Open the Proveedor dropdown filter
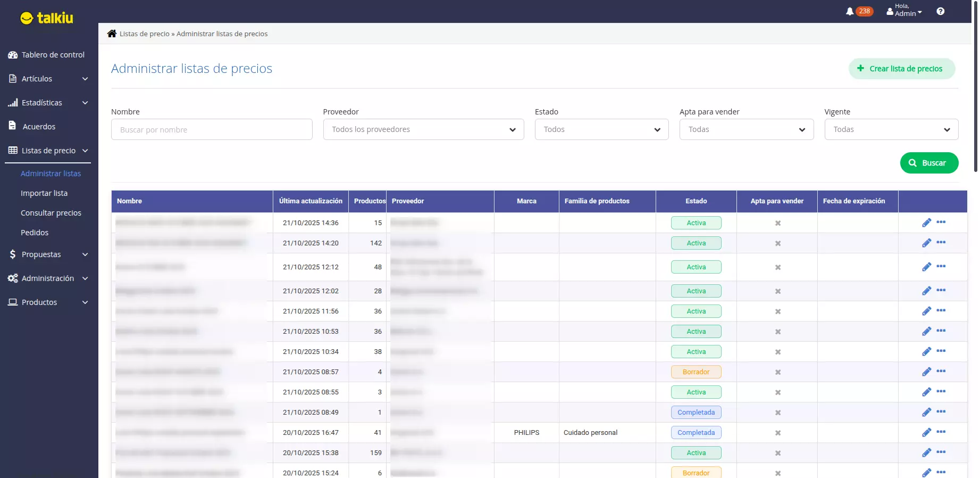This screenshot has width=980, height=478. (423, 129)
